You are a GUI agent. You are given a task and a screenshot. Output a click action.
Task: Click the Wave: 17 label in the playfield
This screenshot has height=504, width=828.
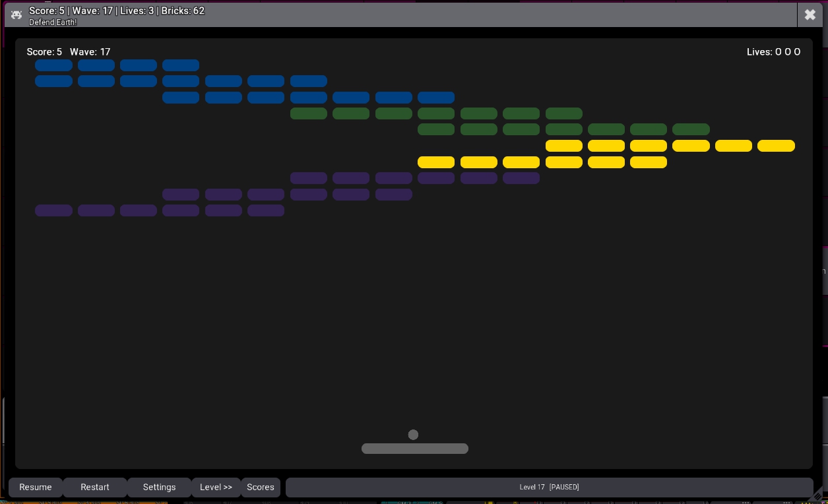pos(90,52)
